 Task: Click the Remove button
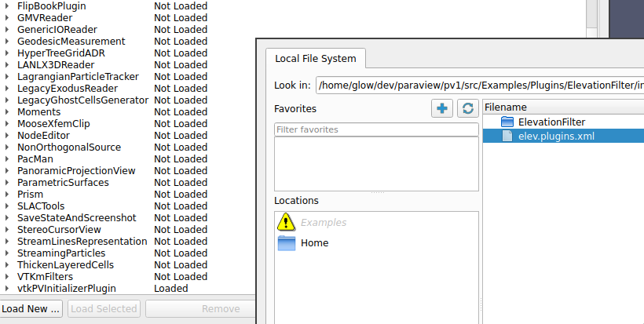point(200,309)
